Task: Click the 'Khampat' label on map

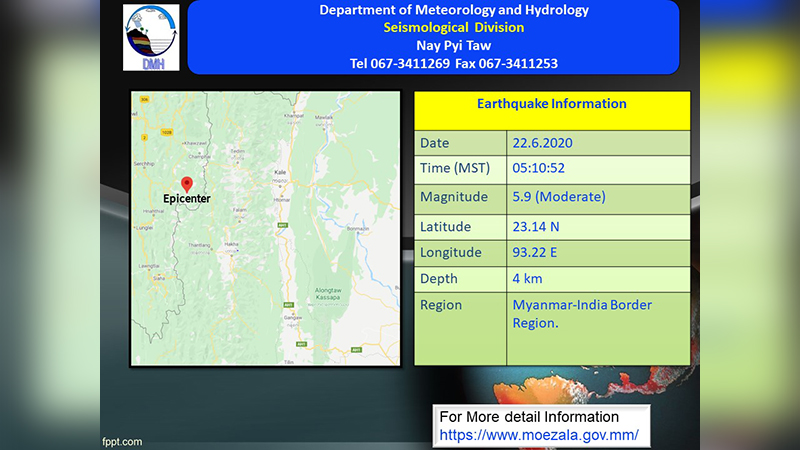Action: point(294,116)
